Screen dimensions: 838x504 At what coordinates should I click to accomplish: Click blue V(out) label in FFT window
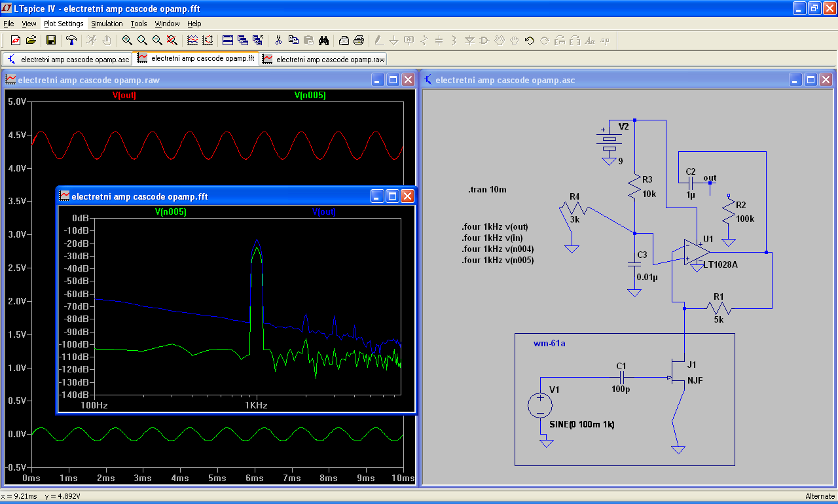(324, 211)
